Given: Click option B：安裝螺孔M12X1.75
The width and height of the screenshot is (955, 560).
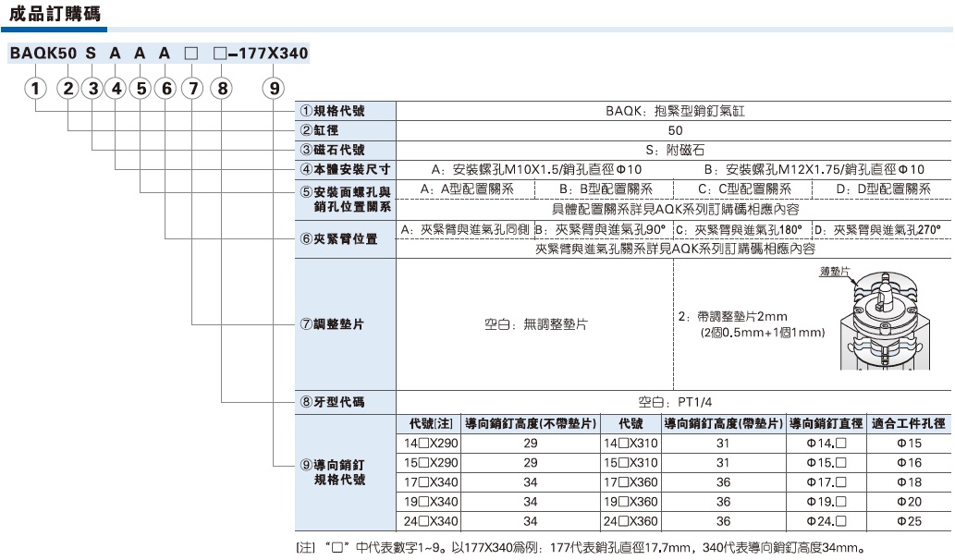Looking at the screenshot, I should tap(814, 169).
